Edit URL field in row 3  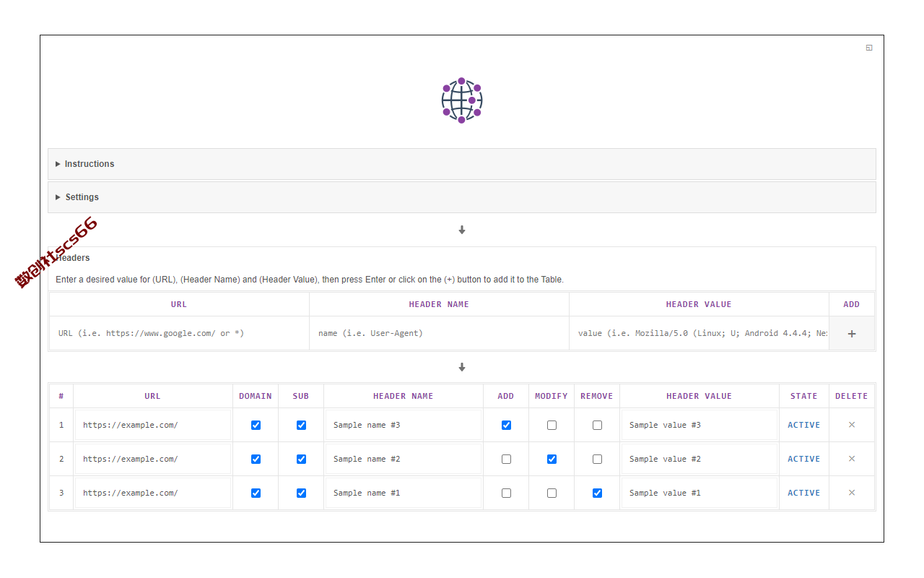click(153, 493)
